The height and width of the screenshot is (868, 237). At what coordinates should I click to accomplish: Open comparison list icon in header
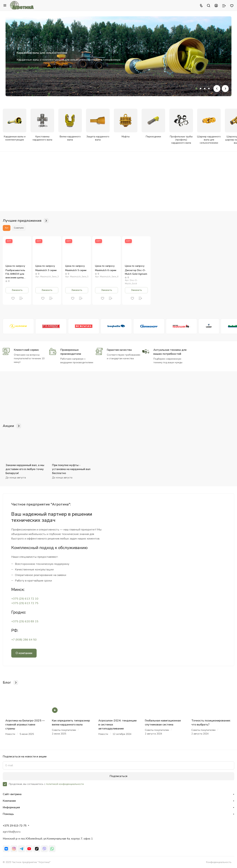224,5
